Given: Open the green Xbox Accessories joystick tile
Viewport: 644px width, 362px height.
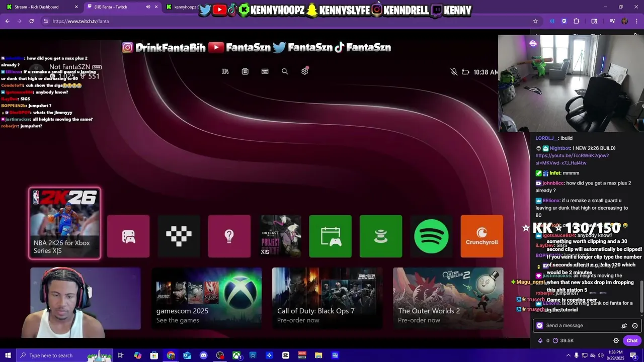Looking at the screenshot, I should click(381, 236).
